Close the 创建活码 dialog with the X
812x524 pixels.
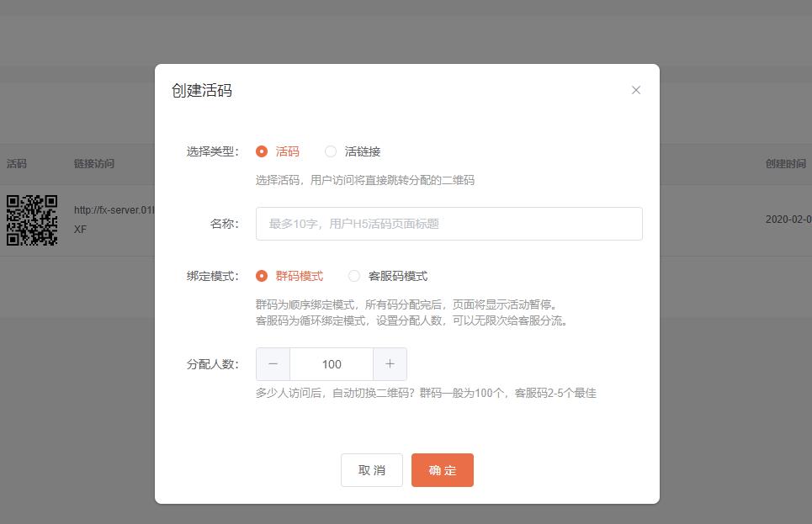click(636, 90)
